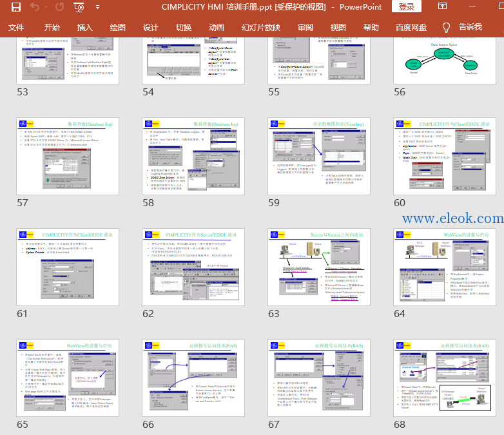The width and height of the screenshot is (504, 435).
Task: Click the 告诉我 search box
Action: pos(470,27)
